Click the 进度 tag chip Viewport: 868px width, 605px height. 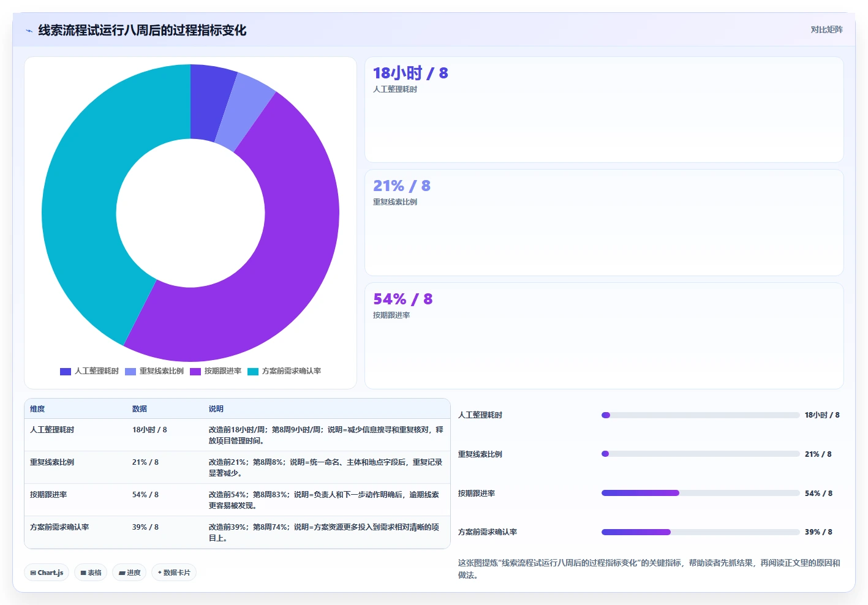pyautogui.click(x=129, y=573)
